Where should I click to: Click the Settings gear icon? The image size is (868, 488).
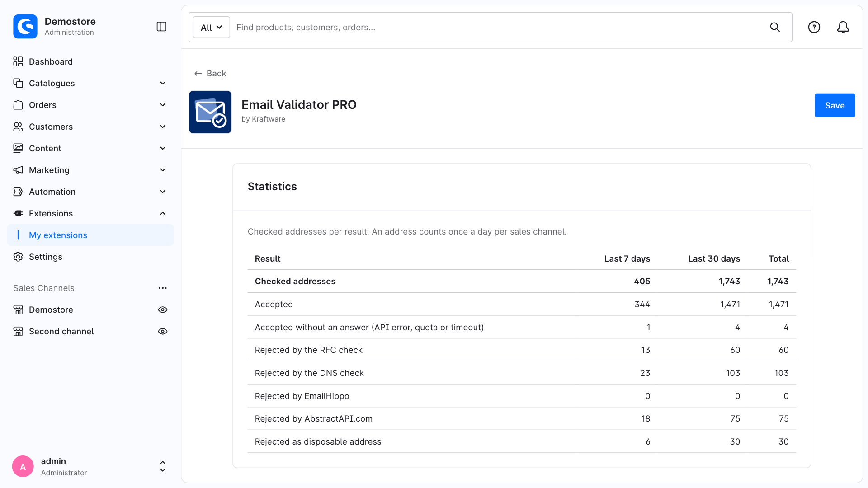[18, 257]
